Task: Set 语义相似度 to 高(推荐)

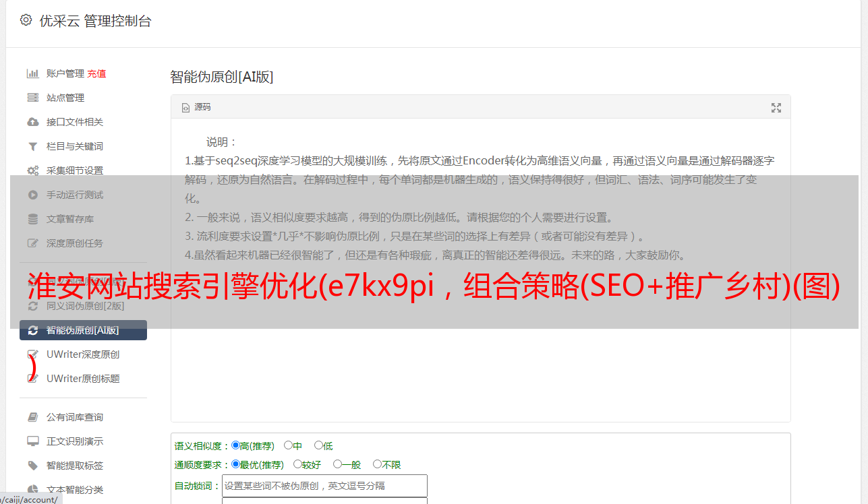Action: pos(235,445)
